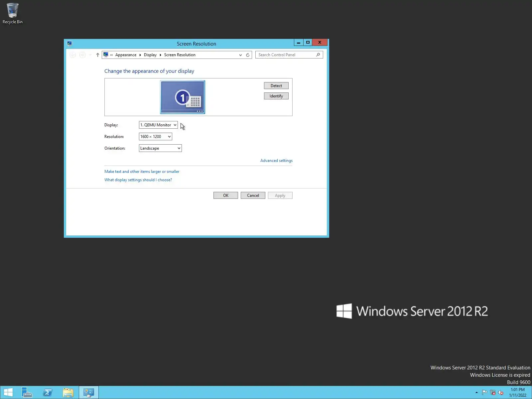532x399 pixels.
Task: Maximize the Screen Resolution window
Action: pyautogui.click(x=308, y=43)
